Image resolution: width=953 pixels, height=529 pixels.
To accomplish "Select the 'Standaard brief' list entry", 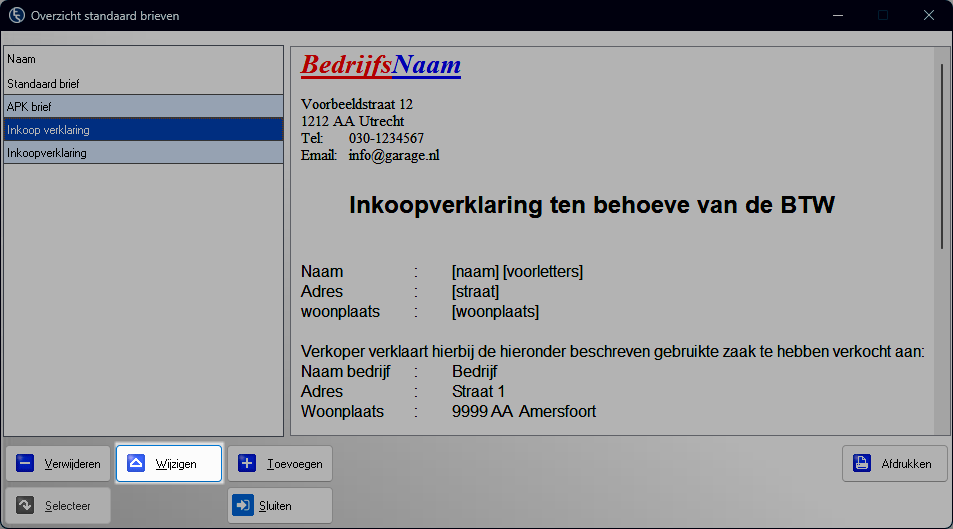I will [143, 84].
